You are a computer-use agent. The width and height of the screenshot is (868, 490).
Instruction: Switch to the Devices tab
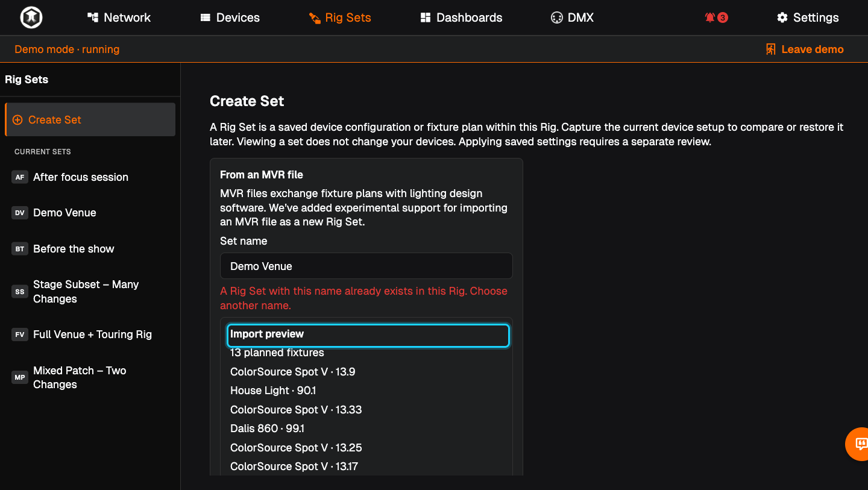(x=230, y=17)
